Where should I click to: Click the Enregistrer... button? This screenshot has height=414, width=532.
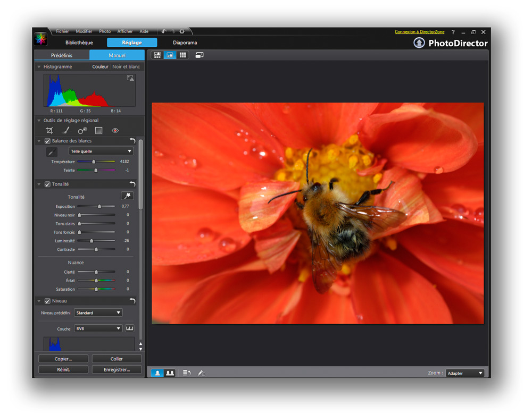point(117,369)
